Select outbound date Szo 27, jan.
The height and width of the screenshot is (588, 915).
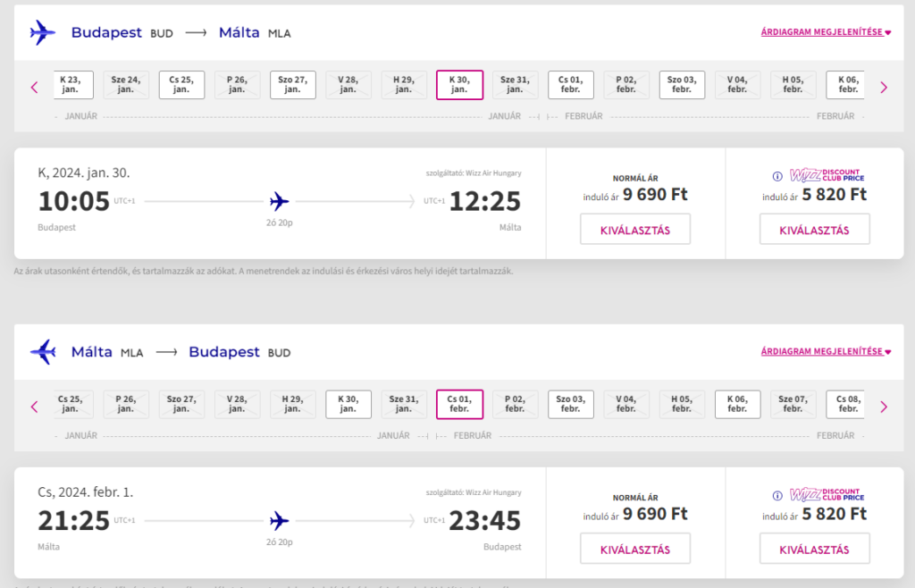pos(293,85)
